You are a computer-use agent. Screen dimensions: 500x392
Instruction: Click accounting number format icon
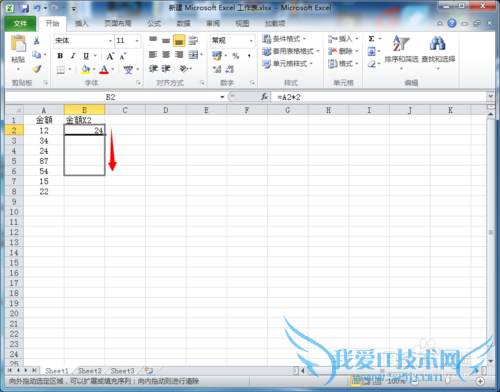217,55
